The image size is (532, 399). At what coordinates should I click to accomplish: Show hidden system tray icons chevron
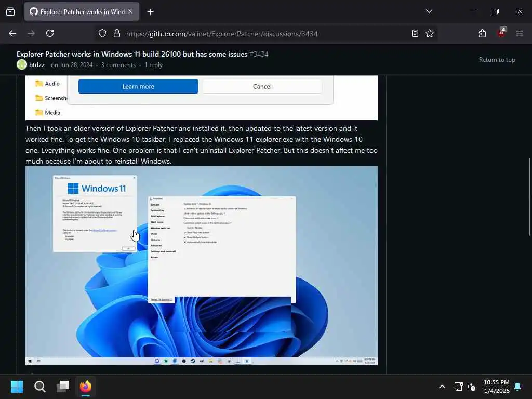pyautogui.click(x=442, y=387)
